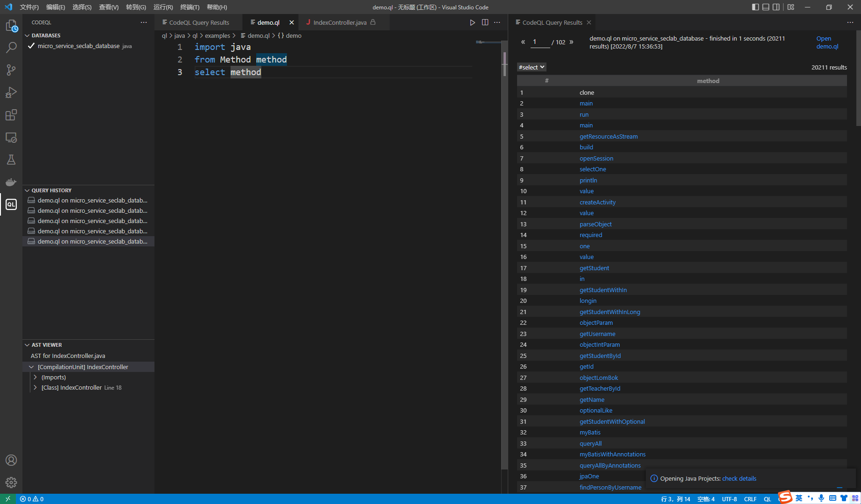The width and height of the screenshot is (861, 504).
Task: Open the Manage gear menu
Action: click(x=11, y=483)
